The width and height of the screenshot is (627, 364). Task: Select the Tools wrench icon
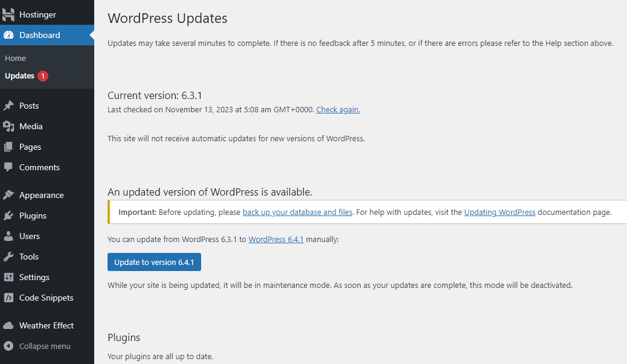point(10,256)
